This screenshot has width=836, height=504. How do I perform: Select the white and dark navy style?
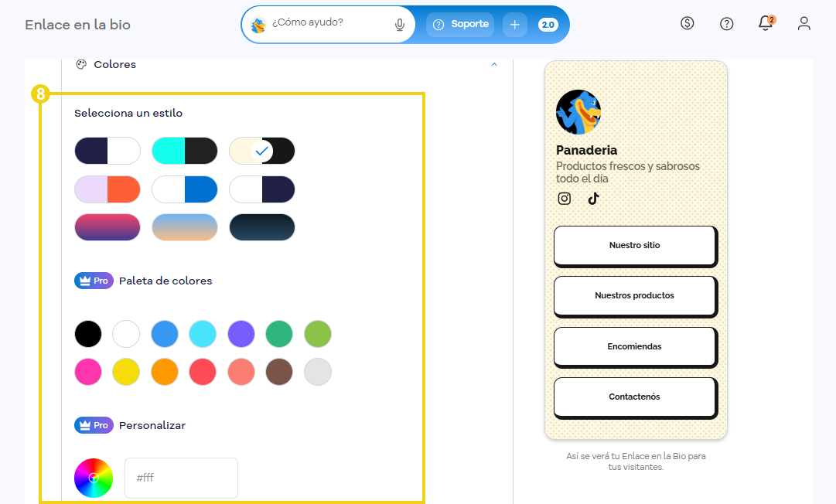(x=262, y=189)
